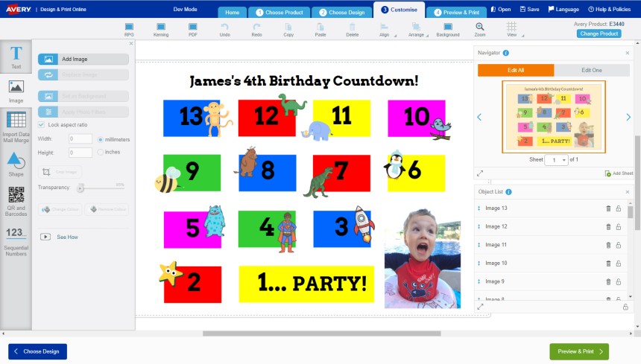Select the millimeters radio button

coord(101,139)
